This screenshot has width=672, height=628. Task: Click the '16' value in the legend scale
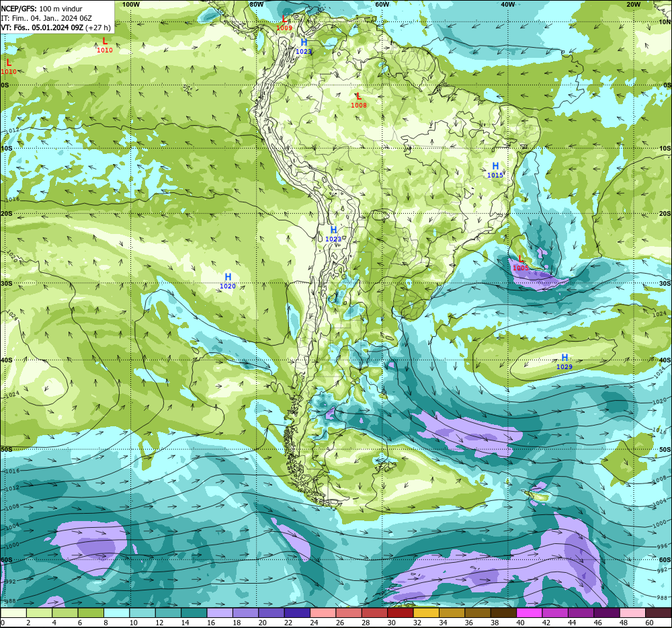211,623
